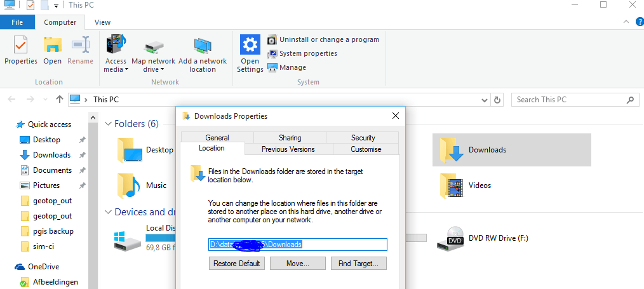
Task: Select the Computer ribbon tab
Action: coord(60,22)
